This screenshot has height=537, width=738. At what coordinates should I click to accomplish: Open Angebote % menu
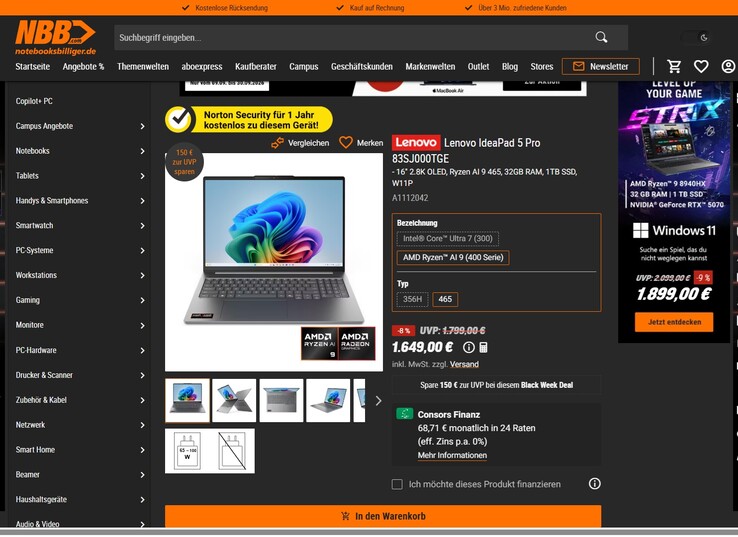click(x=83, y=66)
